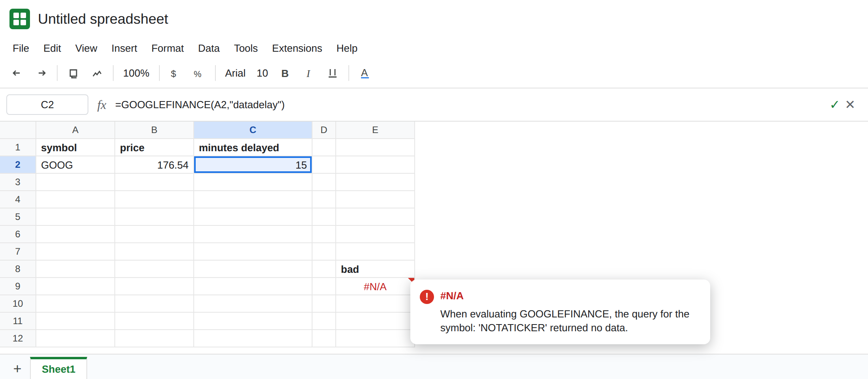The width and height of the screenshot is (868, 379).
Task: Open the Extensions menu
Action: coord(297,48)
